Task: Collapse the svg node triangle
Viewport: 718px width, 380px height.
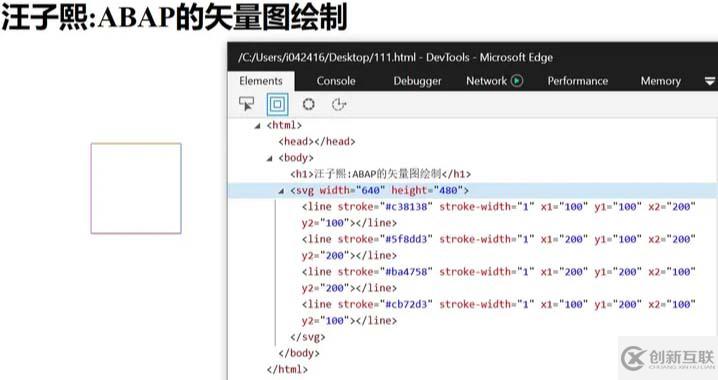Action: [281, 191]
